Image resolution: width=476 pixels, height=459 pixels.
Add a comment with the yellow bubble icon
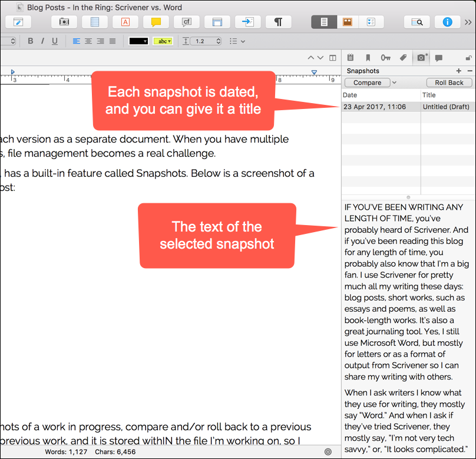coord(156,22)
